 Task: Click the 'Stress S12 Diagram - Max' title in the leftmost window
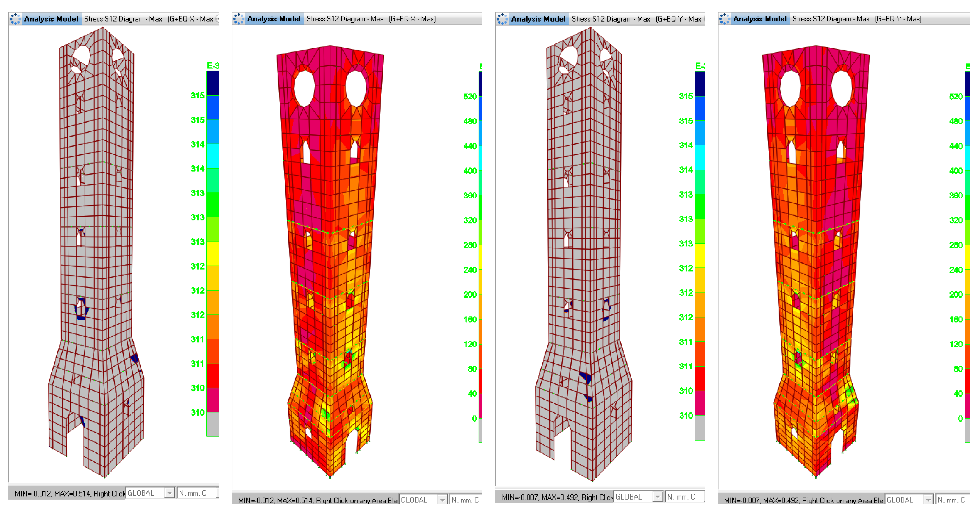click(x=123, y=19)
